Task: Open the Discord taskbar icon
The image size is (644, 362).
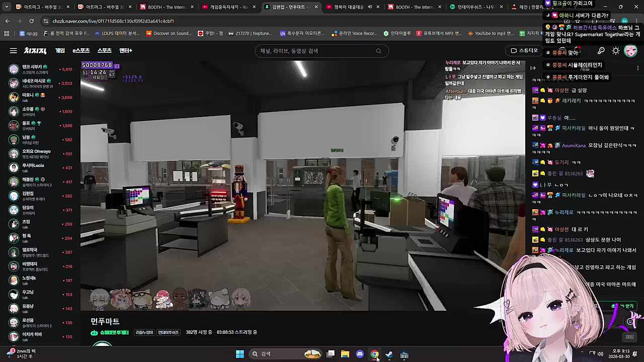Action: 360,354
